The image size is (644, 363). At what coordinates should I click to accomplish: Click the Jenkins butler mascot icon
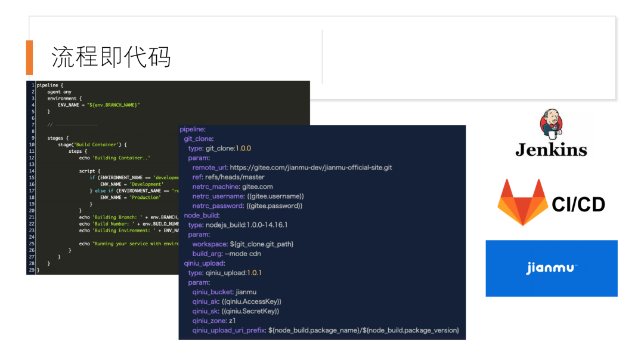(551, 124)
